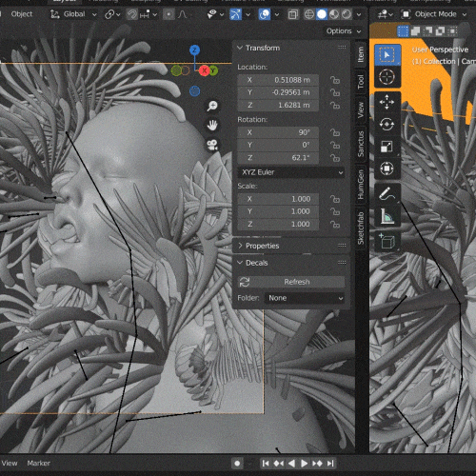This screenshot has height=476, width=476.
Task: Lock the Rotation Y value
Action: pos(335,145)
